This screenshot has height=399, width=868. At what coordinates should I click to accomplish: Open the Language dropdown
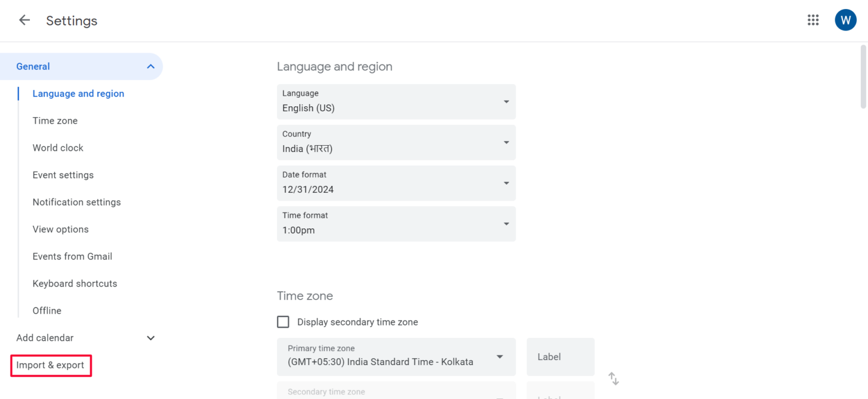[x=396, y=102]
